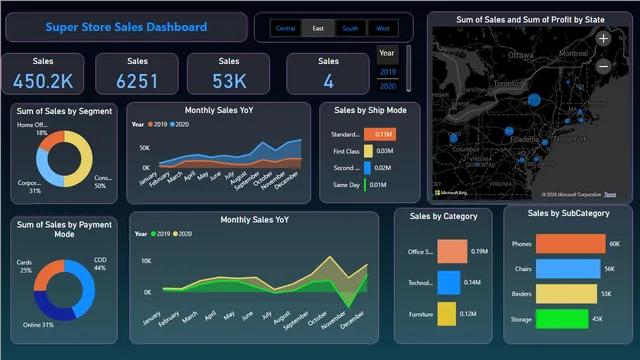Click the Sales by Category title
The width and height of the screenshot is (640, 360).
coord(443,216)
